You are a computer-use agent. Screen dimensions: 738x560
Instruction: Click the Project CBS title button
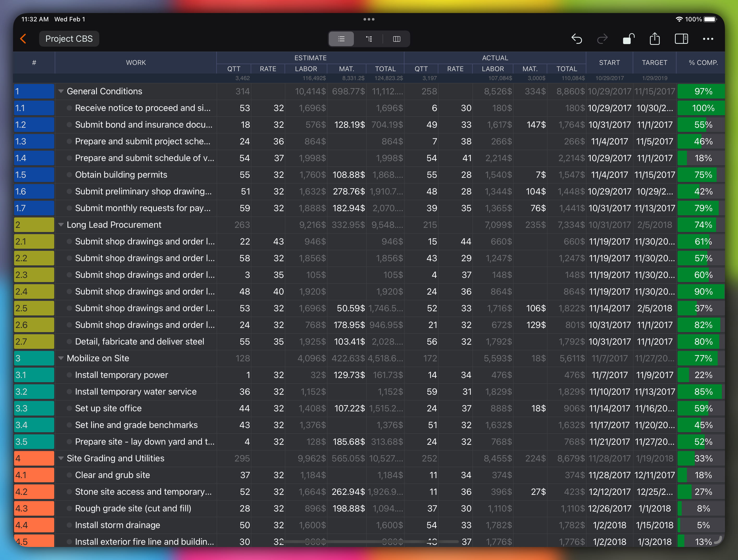[x=69, y=39]
